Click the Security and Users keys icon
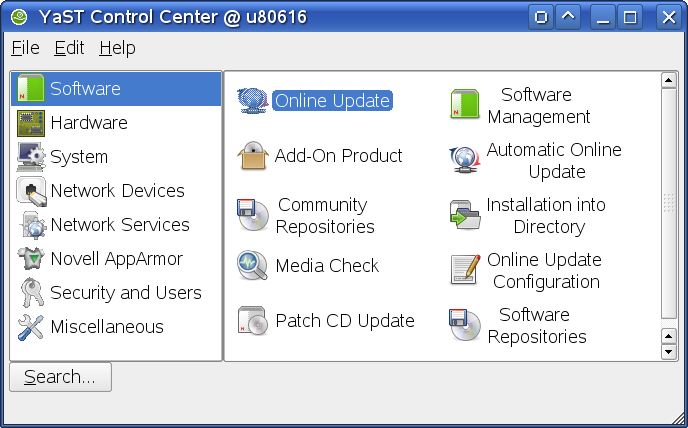 point(32,292)
